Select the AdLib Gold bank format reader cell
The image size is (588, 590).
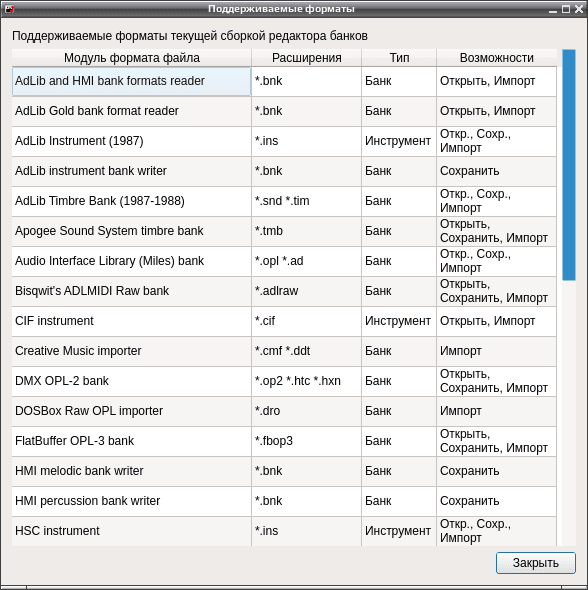[132, 111]
